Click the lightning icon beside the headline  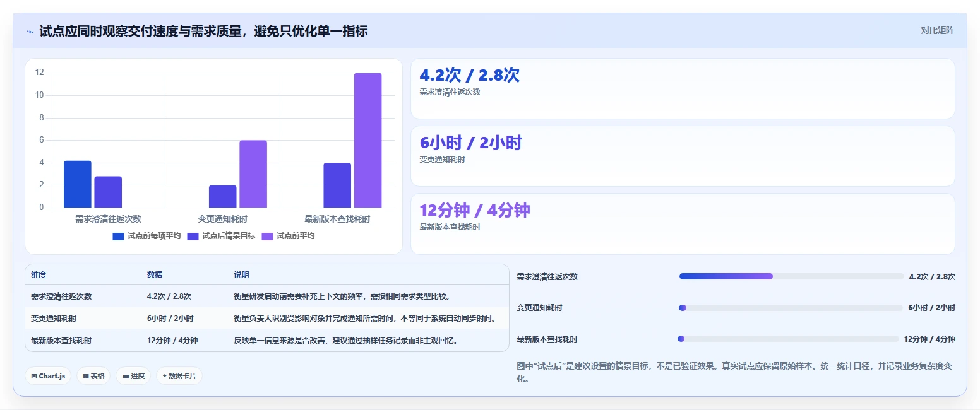(30, 32)
